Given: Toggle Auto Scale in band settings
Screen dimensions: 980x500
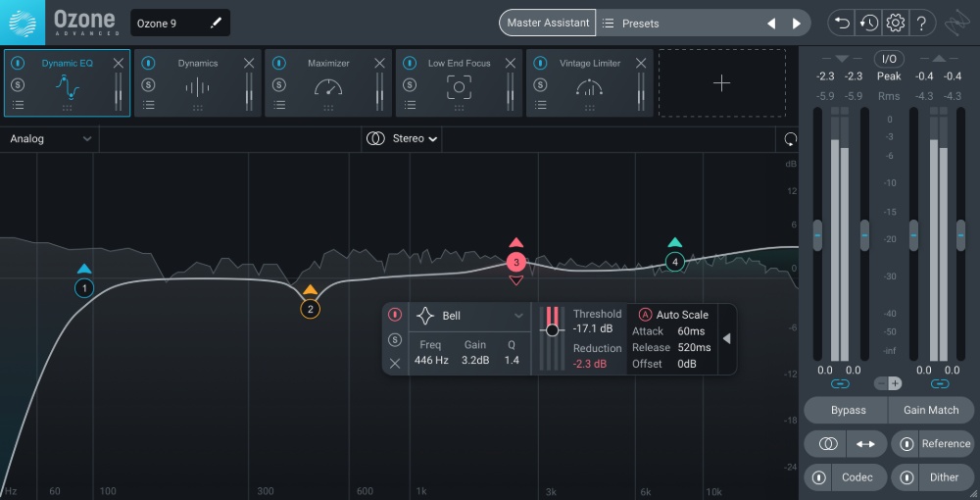Looking at the screenshot, I should (645, 315).
